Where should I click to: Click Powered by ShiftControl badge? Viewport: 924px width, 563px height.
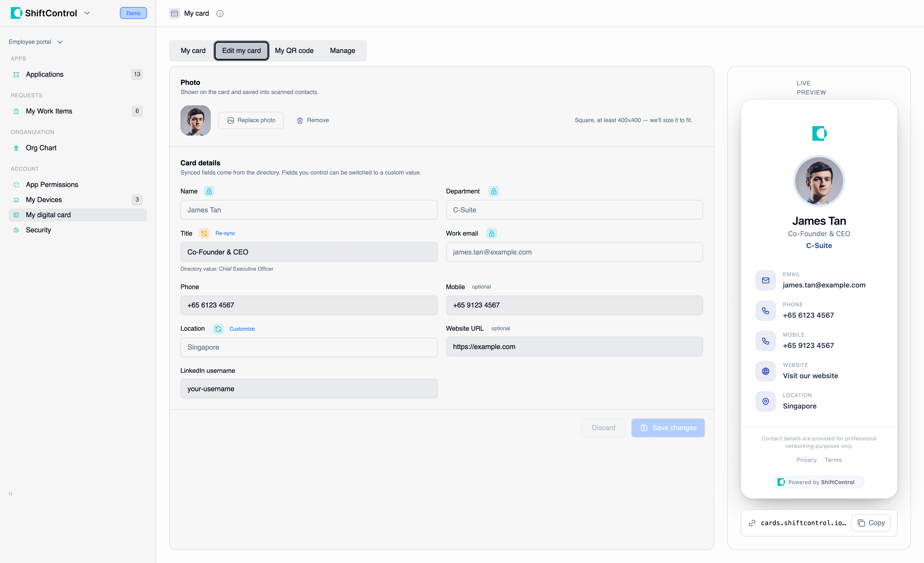tap(819, 482)
